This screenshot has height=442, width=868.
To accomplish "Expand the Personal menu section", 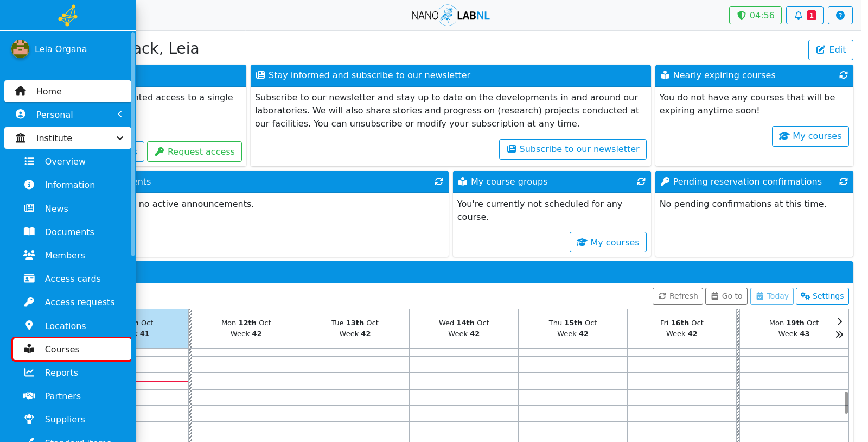I will 68,115.
